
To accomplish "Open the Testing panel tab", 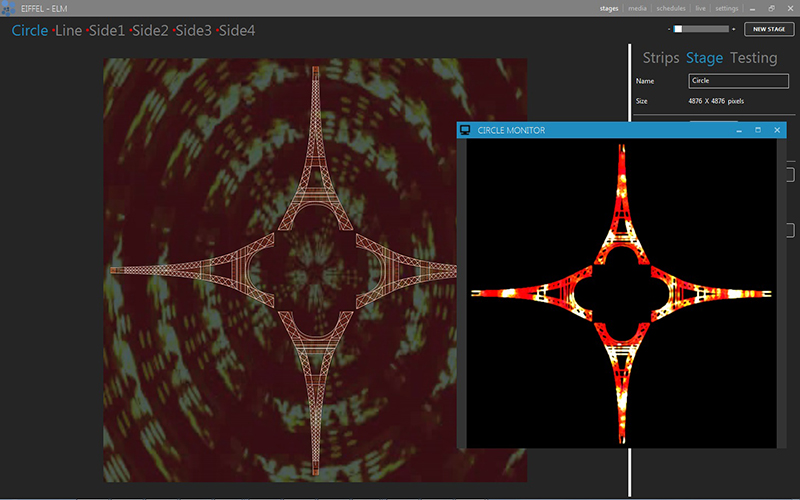I will 753,58.
